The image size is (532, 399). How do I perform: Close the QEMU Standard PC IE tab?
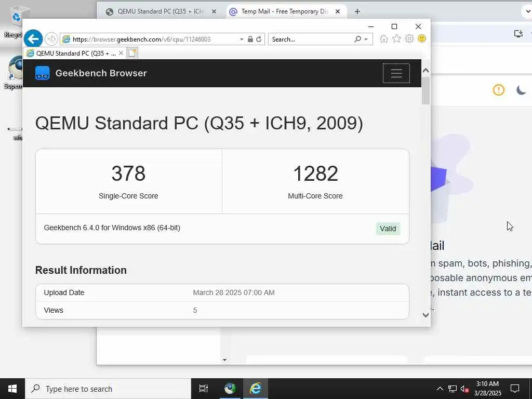tap(121, 53)
